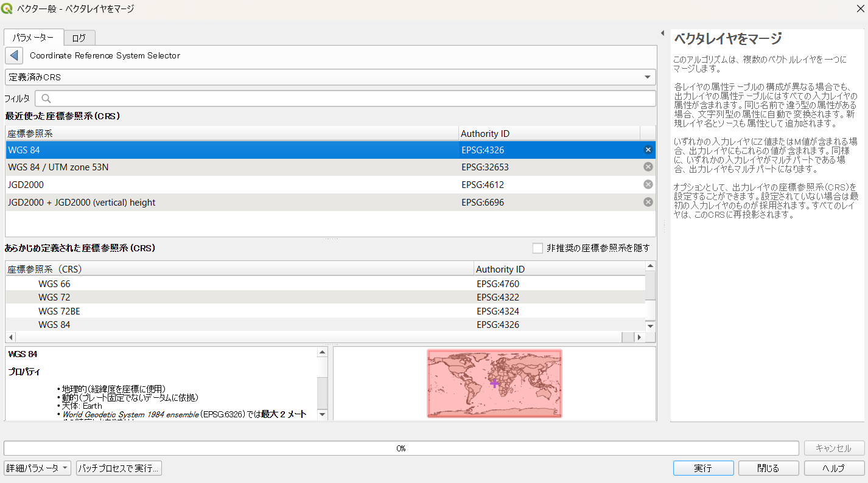Remove WGS 84 / UTM zone 53N recent entry
The height and width of the screenshot is (483, 868).
coord(648,167)
